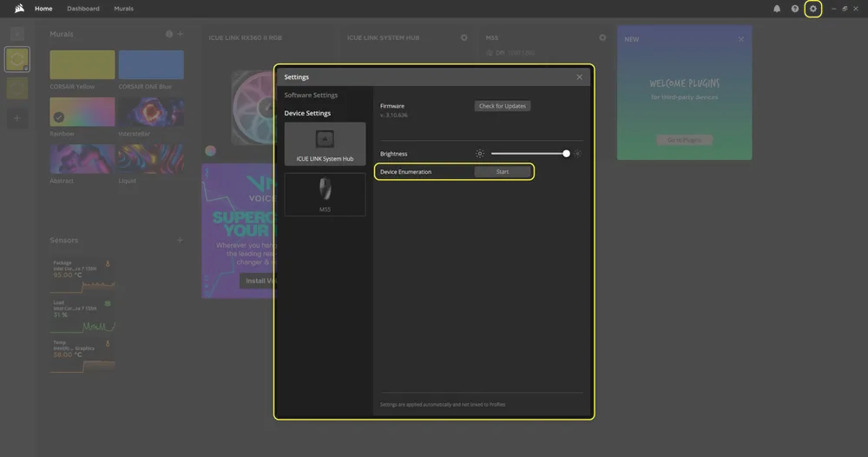Open the Home tab
Screen dimensions: 868x457
click(43, 9)
